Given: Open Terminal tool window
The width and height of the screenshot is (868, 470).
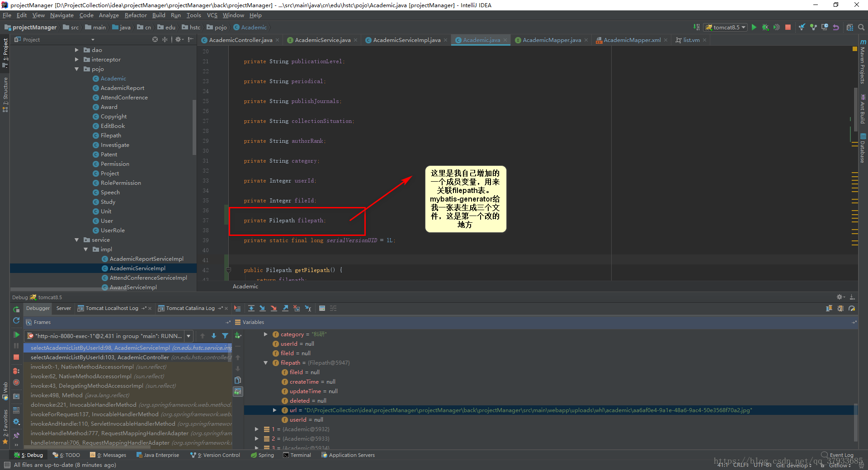Looking at the screenshot, I should point(297,455).
